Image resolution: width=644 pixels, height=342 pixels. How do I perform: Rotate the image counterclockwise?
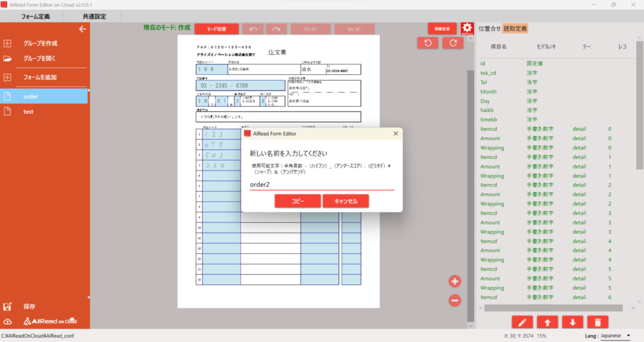pyautogui.click(x=428, y=43)
